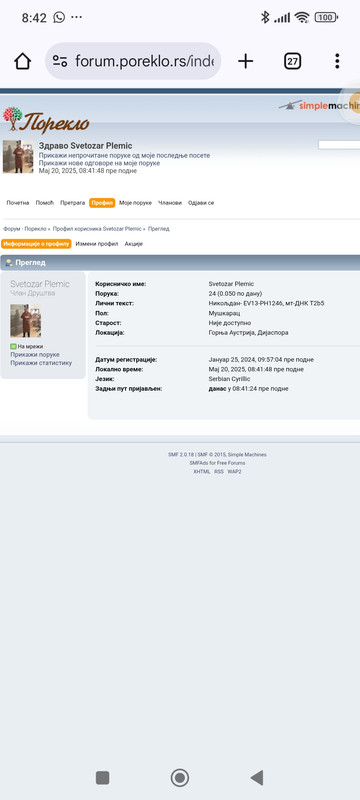The image size is (360, 800).
Task: Click the SMF 2.0.18 footer link
Action: pyautogui.click(x=181, y=455)
